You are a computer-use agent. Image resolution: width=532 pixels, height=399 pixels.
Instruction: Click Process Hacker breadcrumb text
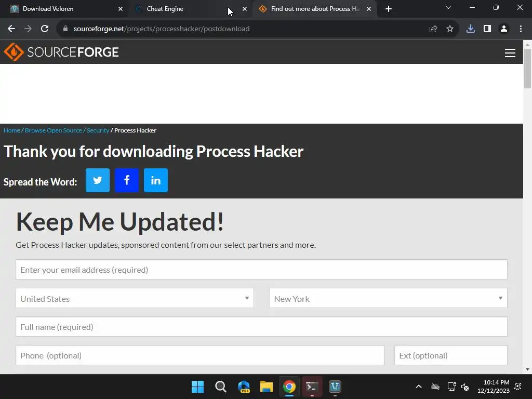(x=136, y=130)
